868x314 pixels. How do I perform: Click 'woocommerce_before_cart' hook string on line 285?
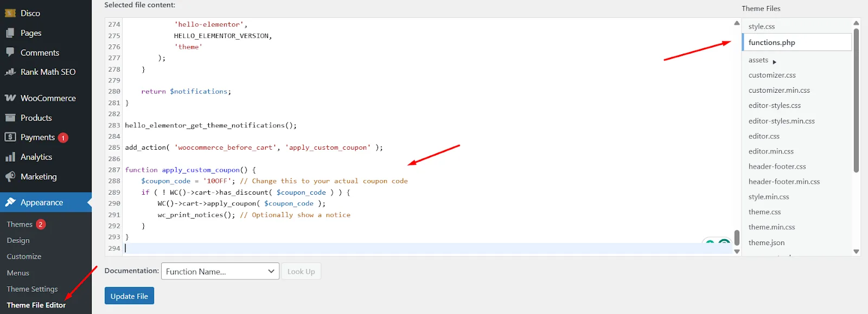coord(226,148)
